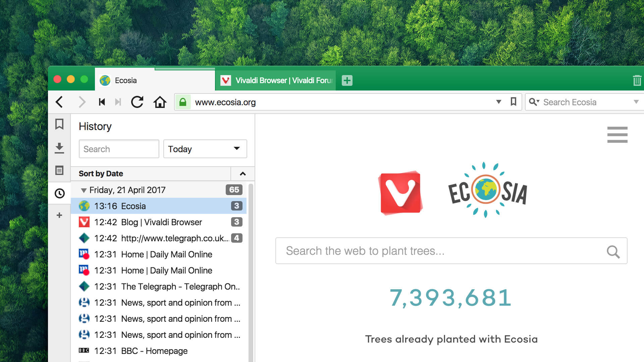
Task: Select the Ecosia history tab
Action: [x=161, y=205]
